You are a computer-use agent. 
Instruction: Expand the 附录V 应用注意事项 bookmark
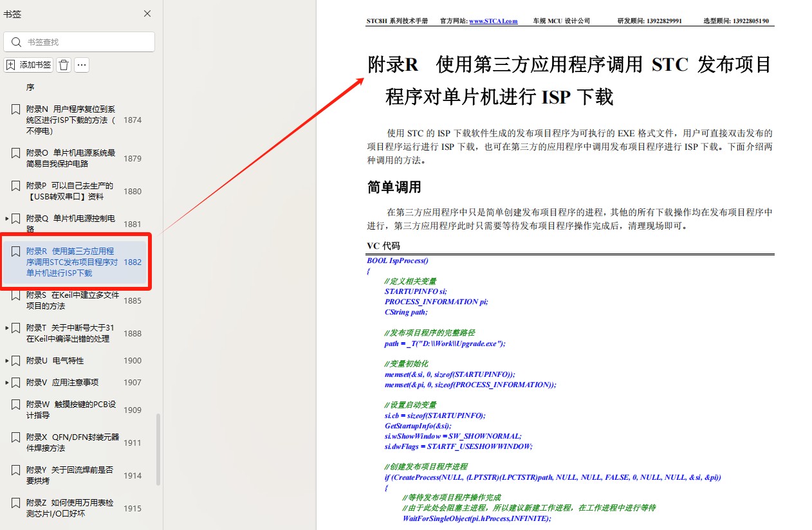pos(7,383)
